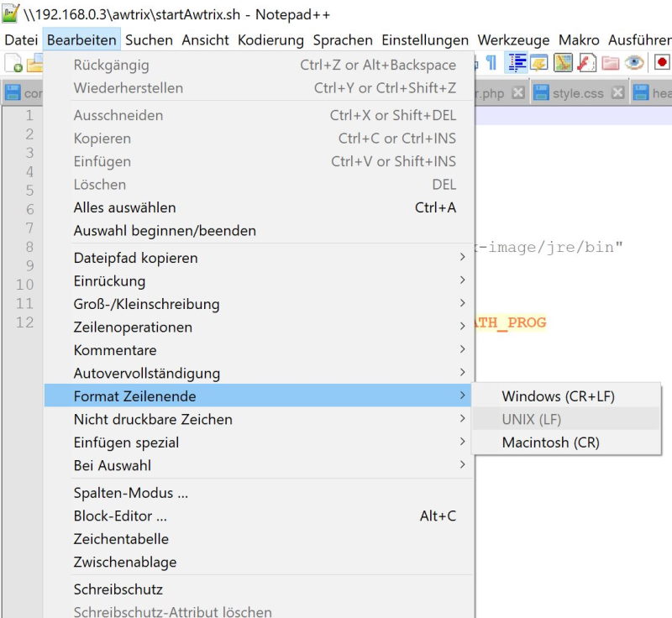Click the New file toolbar icon
The width and height of the screenshot is (672, 618).
click(x=13, y=64)
